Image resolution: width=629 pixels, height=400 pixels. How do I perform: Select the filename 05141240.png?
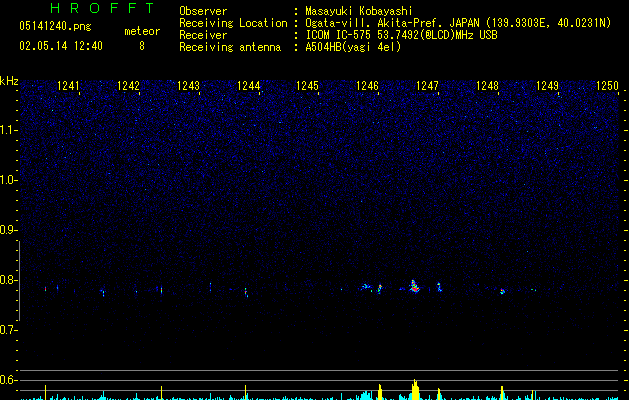[55, 27]
